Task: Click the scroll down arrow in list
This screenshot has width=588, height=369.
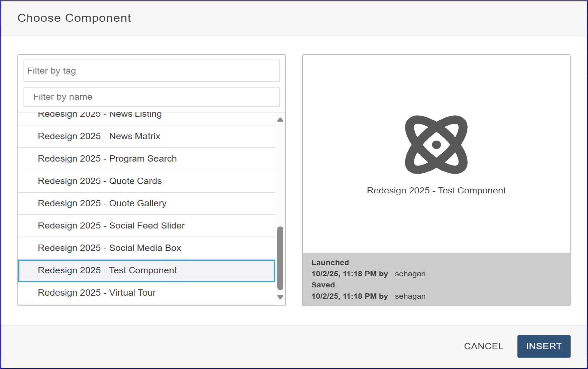Action: [280, 297]
